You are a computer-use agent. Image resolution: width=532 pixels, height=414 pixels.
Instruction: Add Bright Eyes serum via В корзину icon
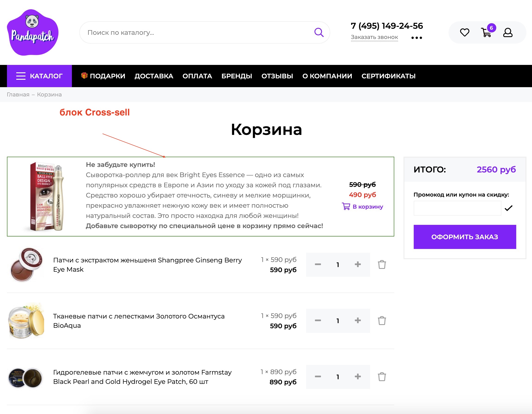coord(346,206)
